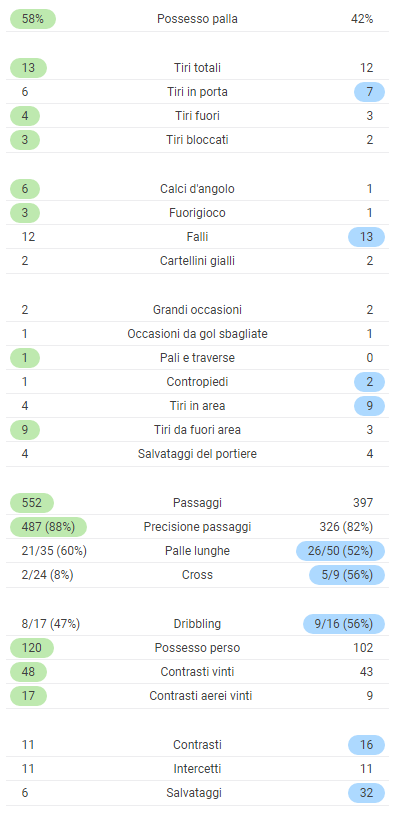Click the green 552 Passaggi badge

point(32,502)
